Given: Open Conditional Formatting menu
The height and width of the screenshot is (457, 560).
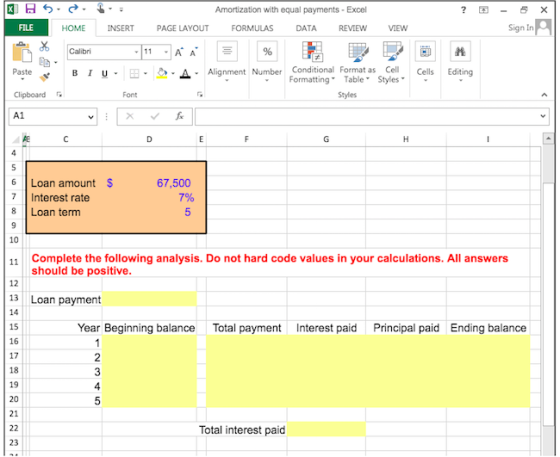Looking at the screenshot, I should [312, 62].
